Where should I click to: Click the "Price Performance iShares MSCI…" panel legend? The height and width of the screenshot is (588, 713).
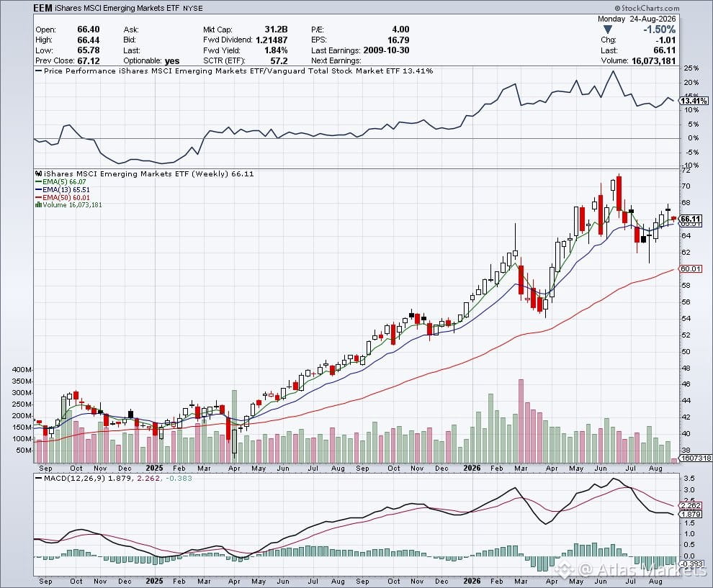click(234, 71)
